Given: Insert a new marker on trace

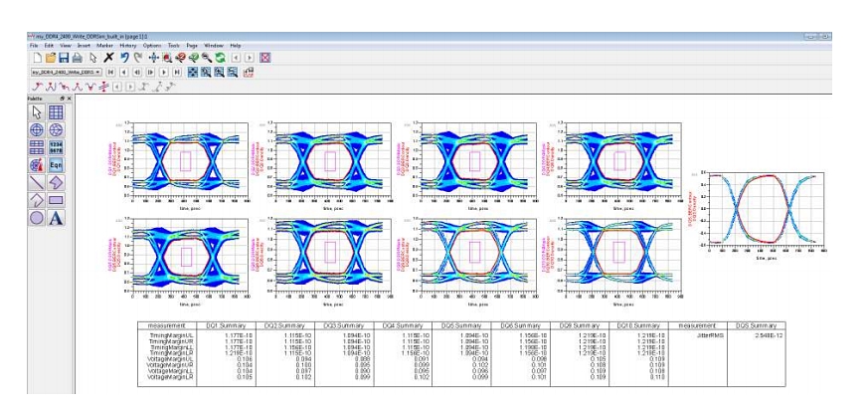Looking at the screenshot, I should pyautogui.click(x=37, y=87).
